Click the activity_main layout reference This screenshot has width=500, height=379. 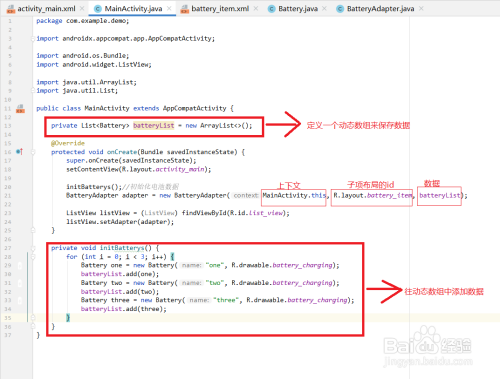[x=180, y=169]
